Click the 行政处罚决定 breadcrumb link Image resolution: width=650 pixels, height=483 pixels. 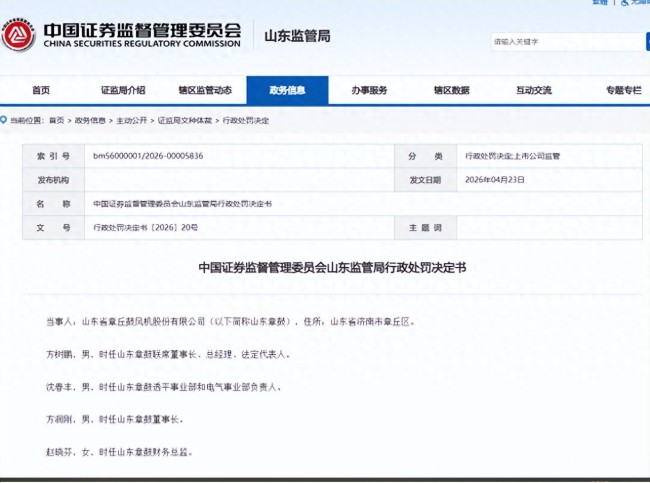tap(246, 121)
